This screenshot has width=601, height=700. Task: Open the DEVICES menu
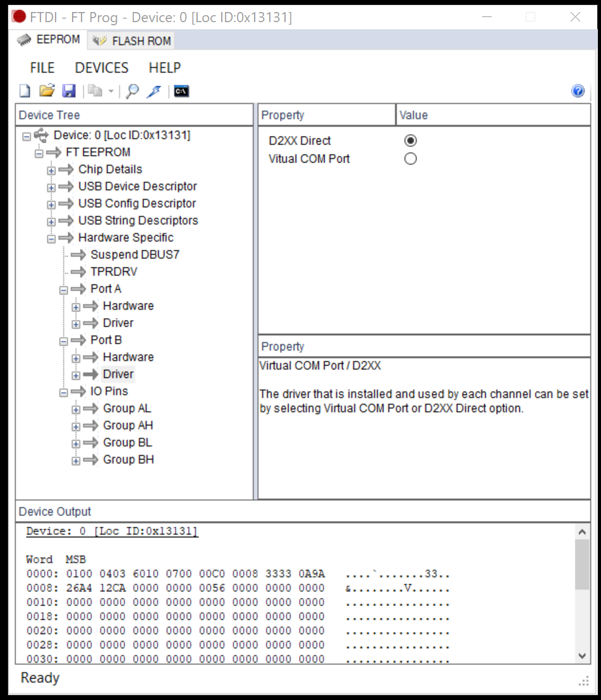pos(101,68)
